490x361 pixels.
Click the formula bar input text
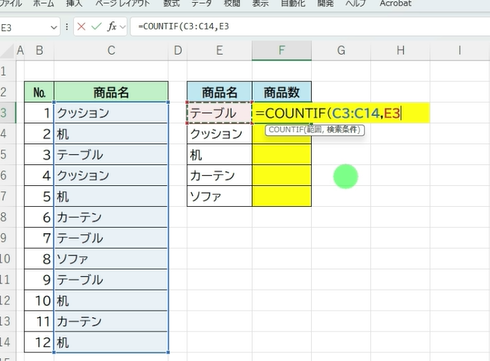[183, 26]
